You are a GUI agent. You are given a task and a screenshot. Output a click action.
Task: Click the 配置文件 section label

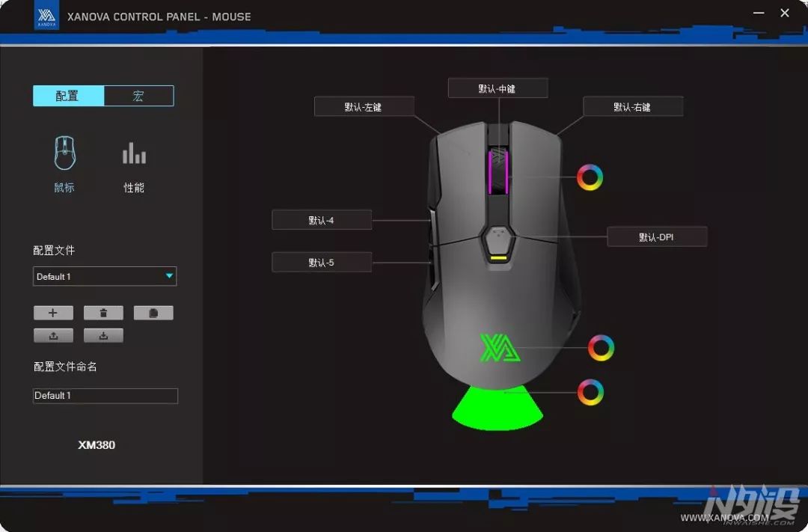click(54, 251)
